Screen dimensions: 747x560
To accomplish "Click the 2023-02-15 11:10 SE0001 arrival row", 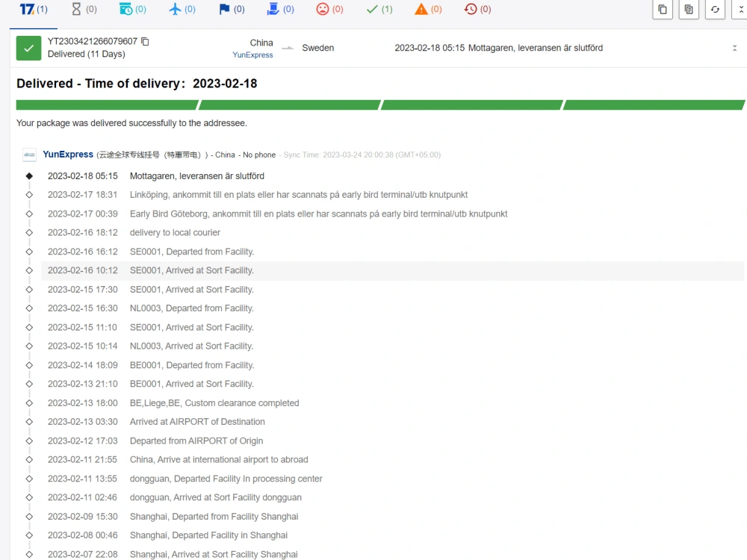I will click(393, 327).
